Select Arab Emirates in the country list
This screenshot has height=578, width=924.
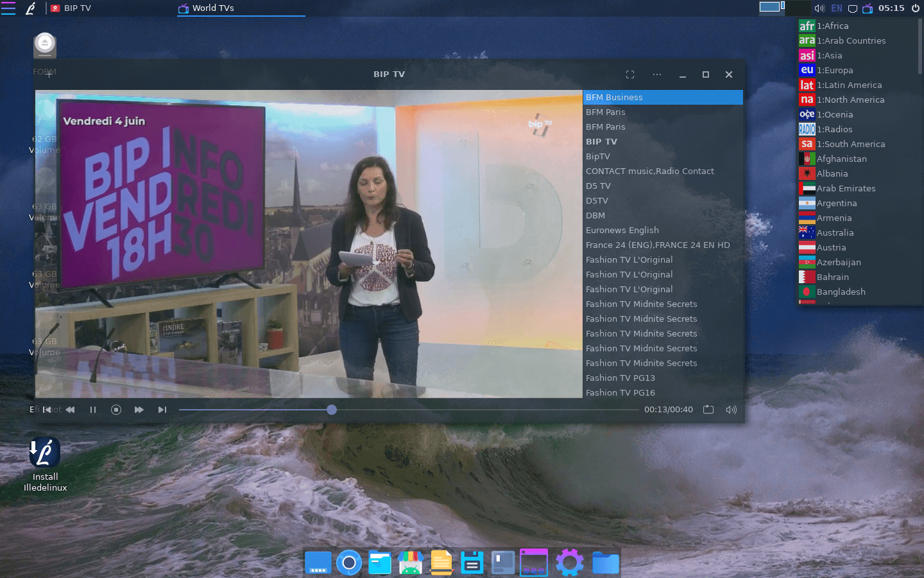point(858,188)
